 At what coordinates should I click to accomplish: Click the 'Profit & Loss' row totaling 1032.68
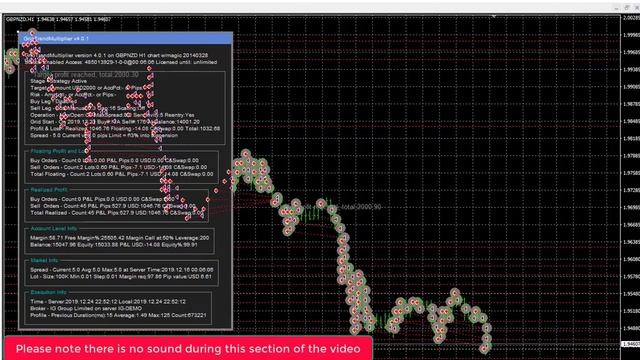click(125, 129)
